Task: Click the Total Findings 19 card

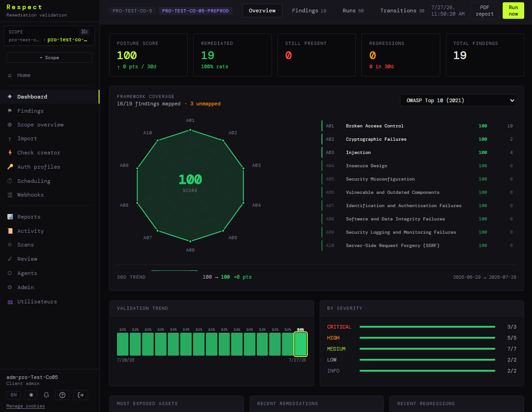Action: point(485,55)
